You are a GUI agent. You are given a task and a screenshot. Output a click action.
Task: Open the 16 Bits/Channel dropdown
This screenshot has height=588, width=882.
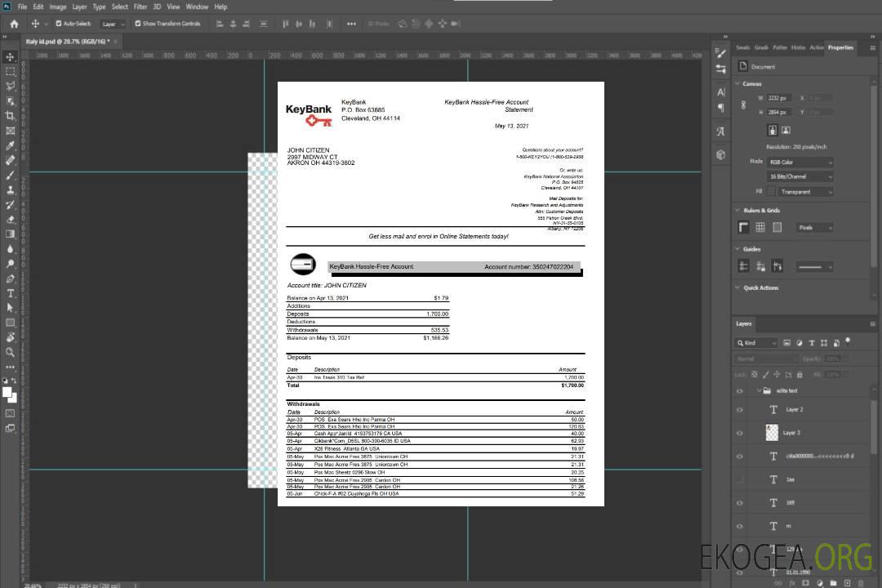coord(800,176)
